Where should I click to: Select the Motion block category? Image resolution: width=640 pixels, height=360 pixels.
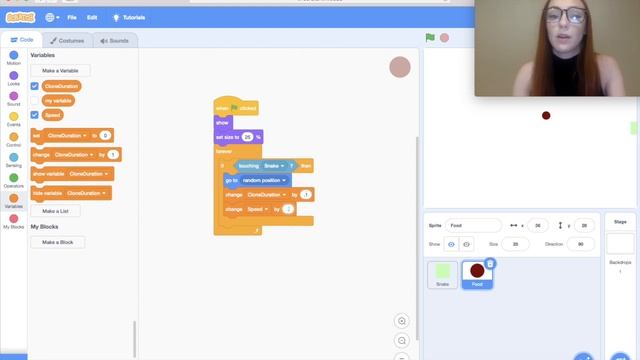[x=13, y=58]
